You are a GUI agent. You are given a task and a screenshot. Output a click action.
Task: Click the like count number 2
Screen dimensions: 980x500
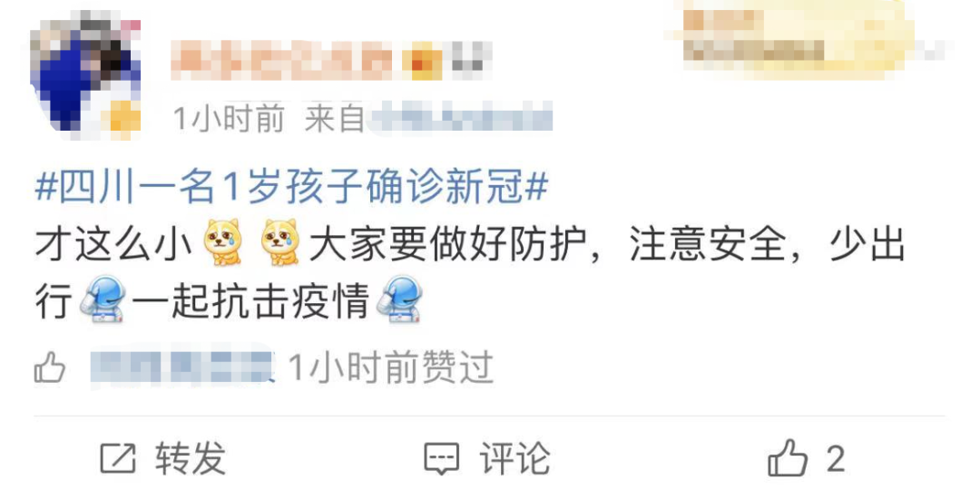click(836, 459)
